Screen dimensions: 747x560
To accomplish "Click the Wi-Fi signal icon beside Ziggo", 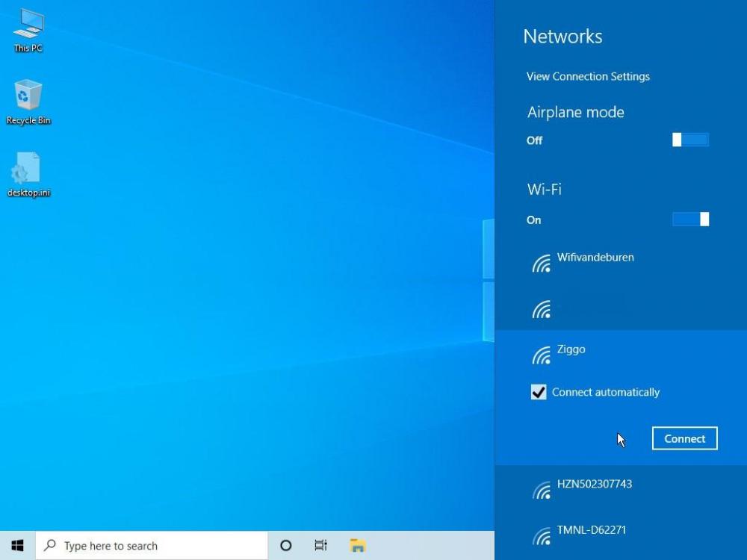I will point(542,355).
